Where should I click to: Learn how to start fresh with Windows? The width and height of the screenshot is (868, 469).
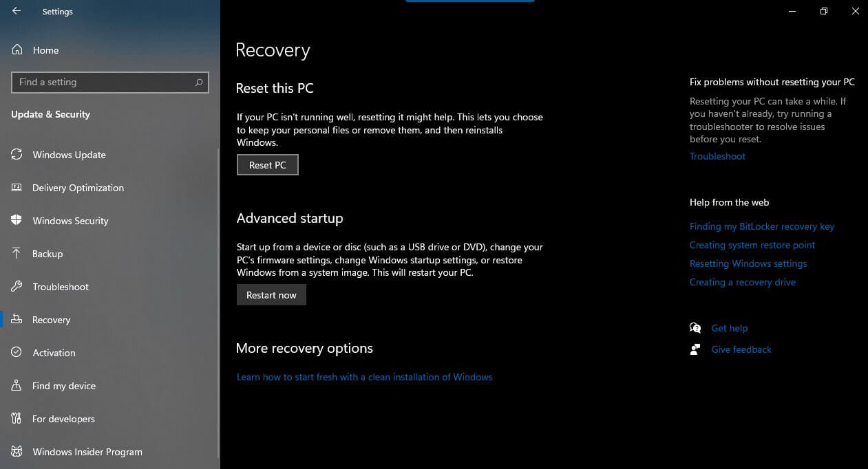pos(364,377)
